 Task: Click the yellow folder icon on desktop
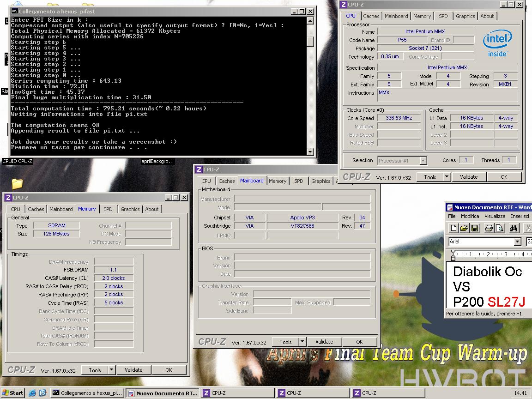click(x=17, y=183)
